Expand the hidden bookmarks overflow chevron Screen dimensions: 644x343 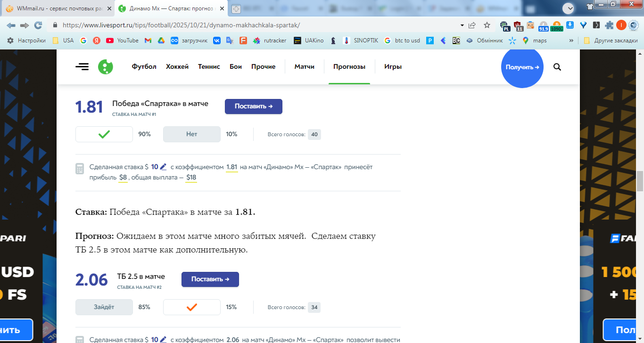pyautogui.click(x=572, y=41)
